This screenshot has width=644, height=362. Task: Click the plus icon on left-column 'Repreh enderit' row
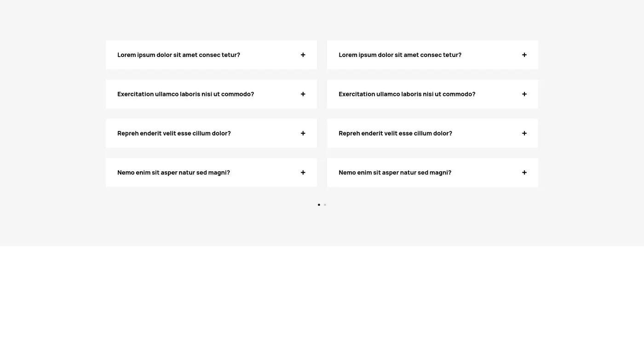tap(303, 133)
